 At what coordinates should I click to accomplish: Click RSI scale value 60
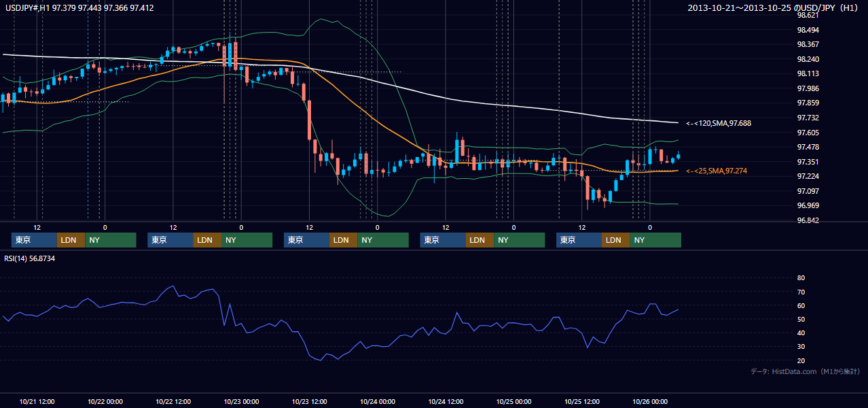point(801,305)
